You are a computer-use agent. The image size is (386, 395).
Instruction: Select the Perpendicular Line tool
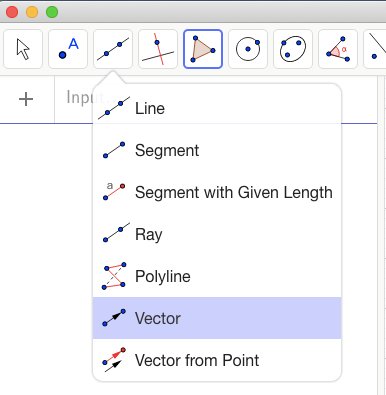point(158,49)
